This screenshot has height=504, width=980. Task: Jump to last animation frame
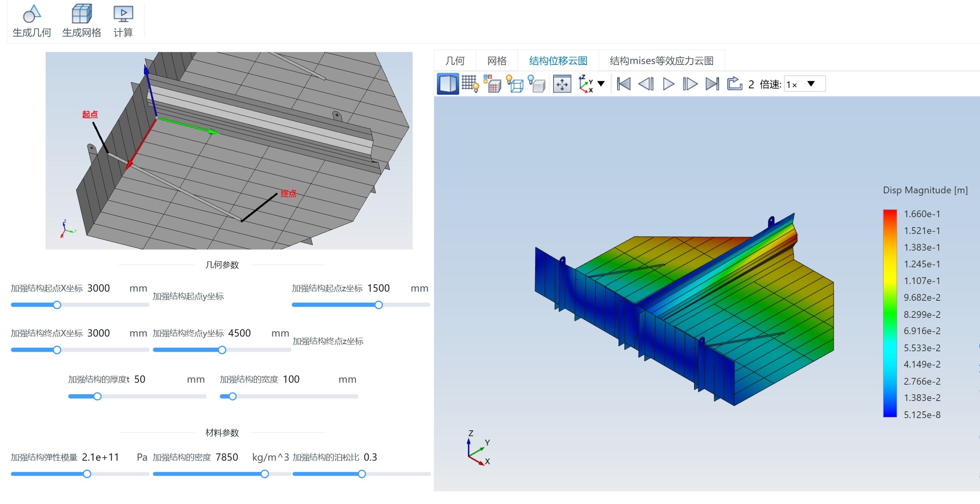pos(712,84)
